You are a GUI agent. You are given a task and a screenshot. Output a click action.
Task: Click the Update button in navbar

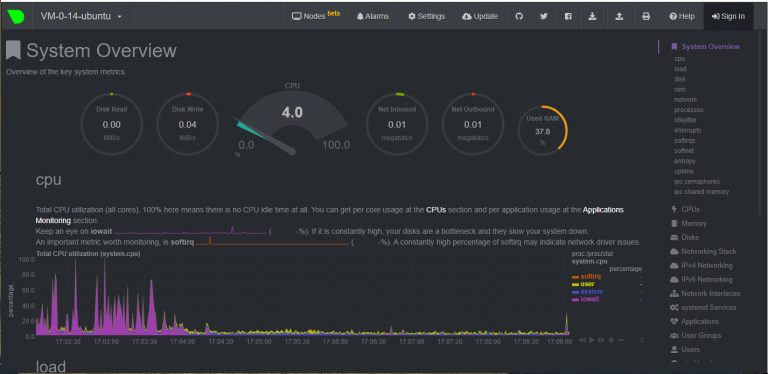coord(480,16)
